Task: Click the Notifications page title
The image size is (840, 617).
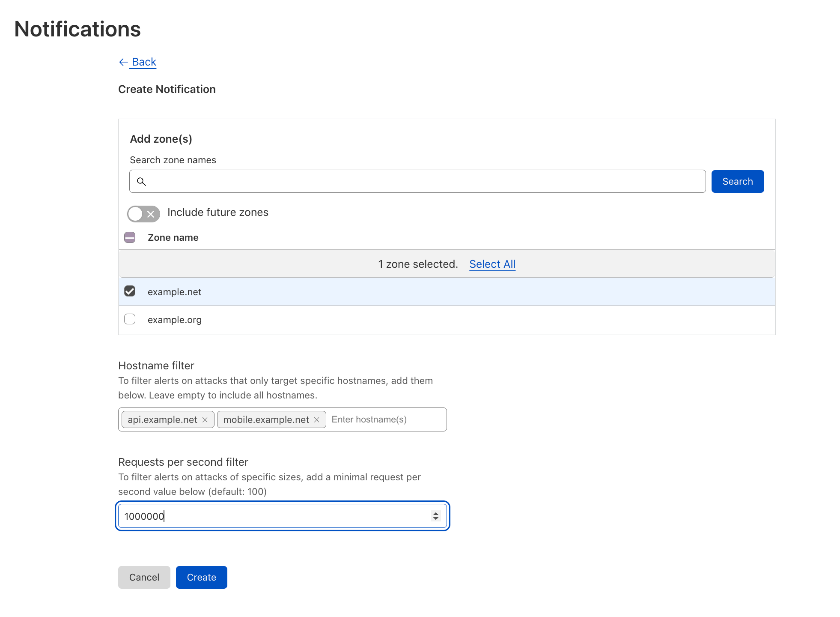Action: (77, 29)
